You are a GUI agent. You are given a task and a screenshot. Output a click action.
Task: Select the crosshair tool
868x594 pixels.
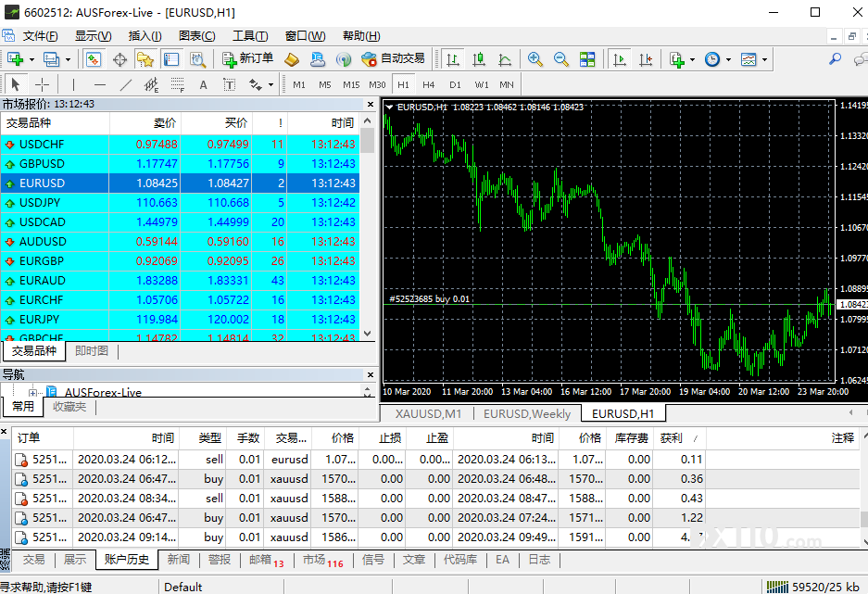[42, 84]
